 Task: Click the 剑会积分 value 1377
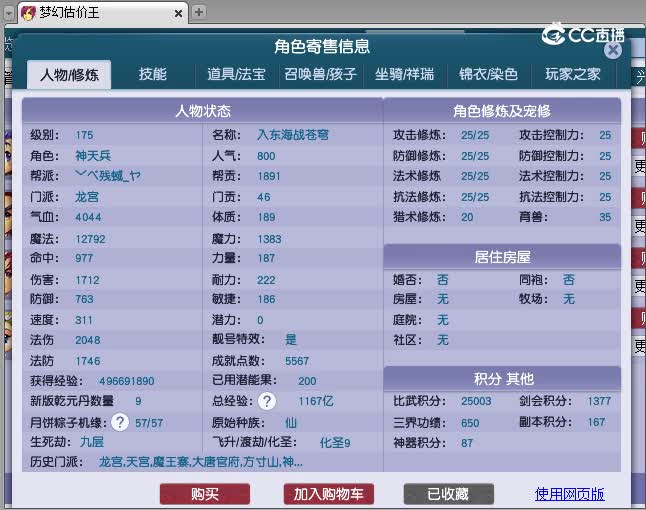(599, 401)
